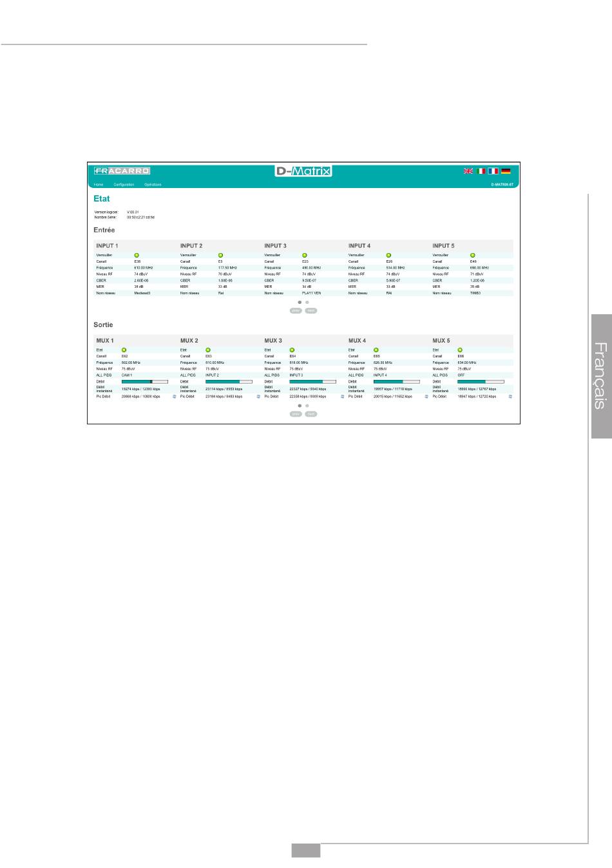Select MUX 3 column header
Screen dimensions: 612x868
273,341
